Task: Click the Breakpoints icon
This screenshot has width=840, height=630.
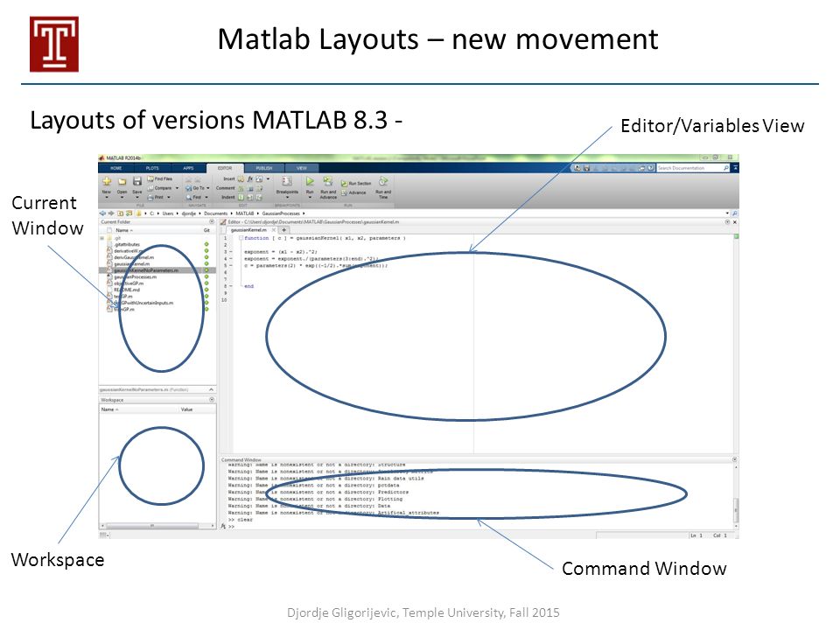Action: coord(287,181)
